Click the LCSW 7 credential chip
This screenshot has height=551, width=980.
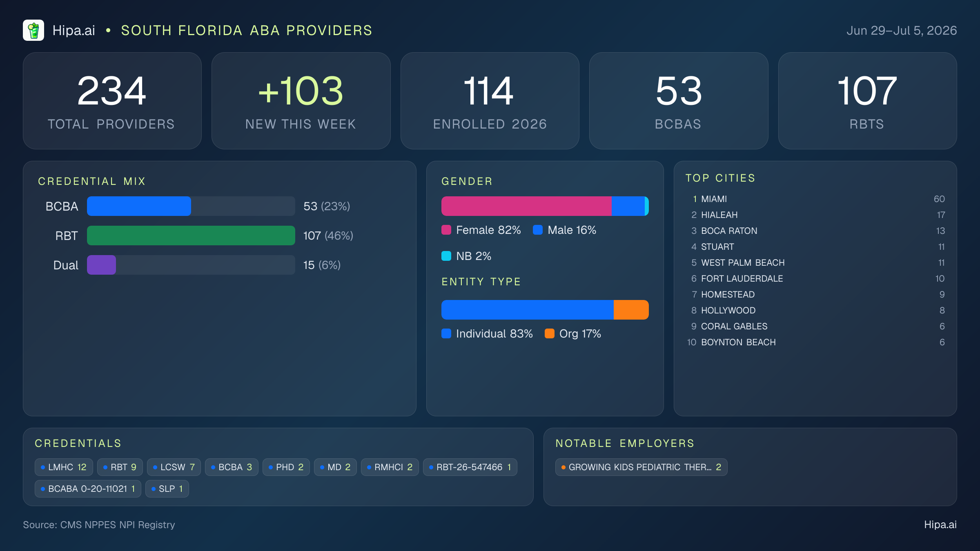[x=174, y=467]
